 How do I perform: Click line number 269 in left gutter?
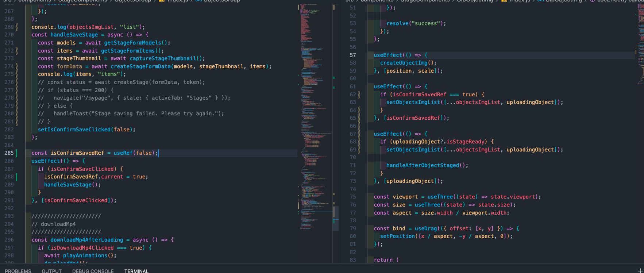pyautogui.click(x=9, y=27)
